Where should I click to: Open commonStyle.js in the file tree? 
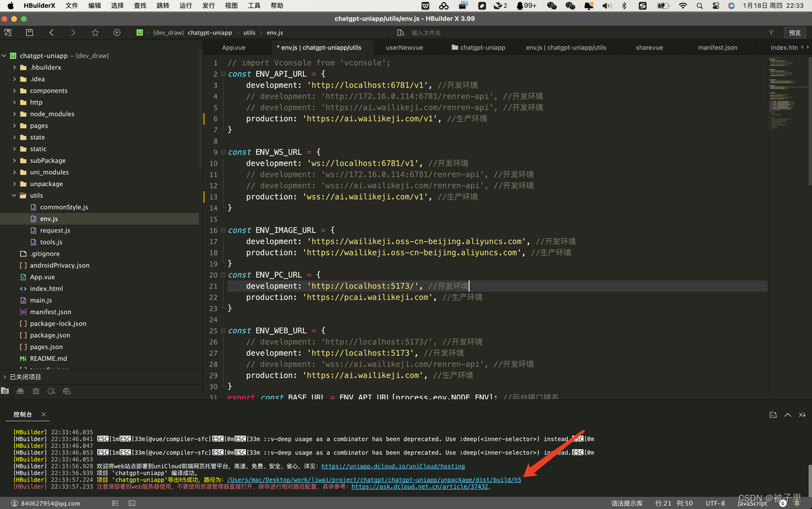pos(64,207)
